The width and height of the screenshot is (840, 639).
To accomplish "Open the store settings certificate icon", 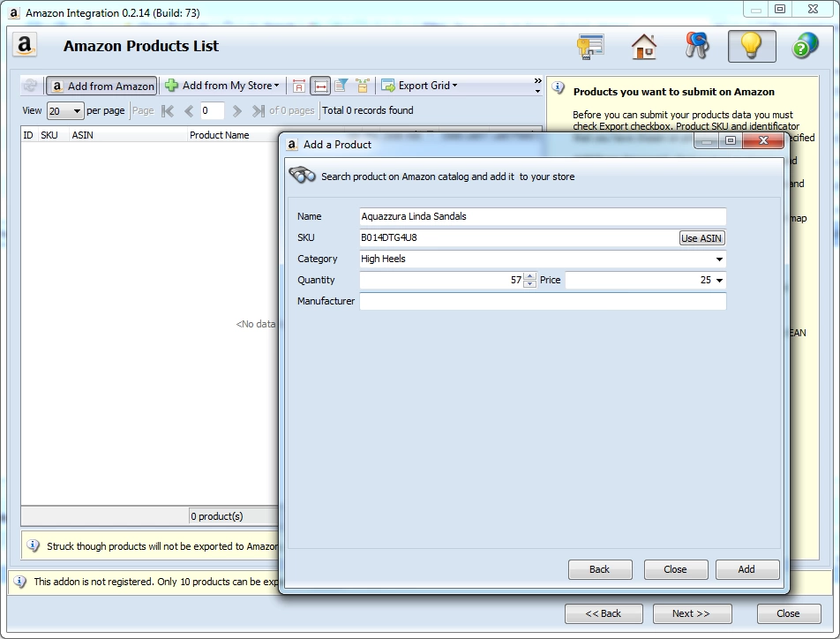I will 590,46.
